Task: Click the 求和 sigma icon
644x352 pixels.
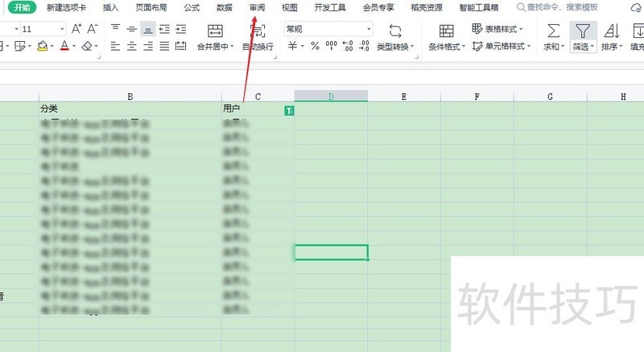Action: click(x=553, y=31)
